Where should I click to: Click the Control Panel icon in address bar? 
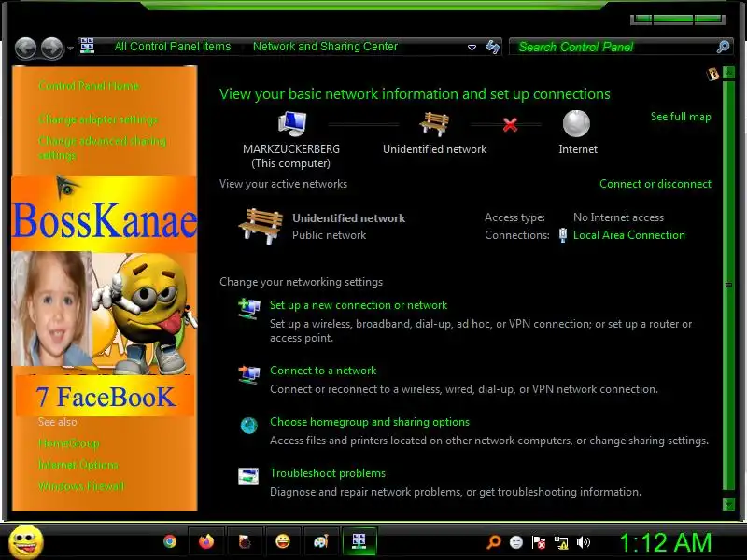pos(87,47)
